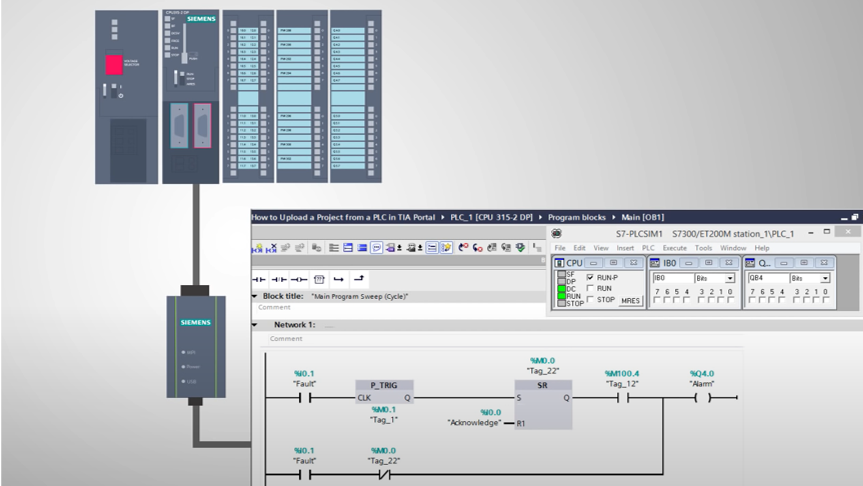Insert an output coil instruction
The image size is (863, 486).
[299, 280]
